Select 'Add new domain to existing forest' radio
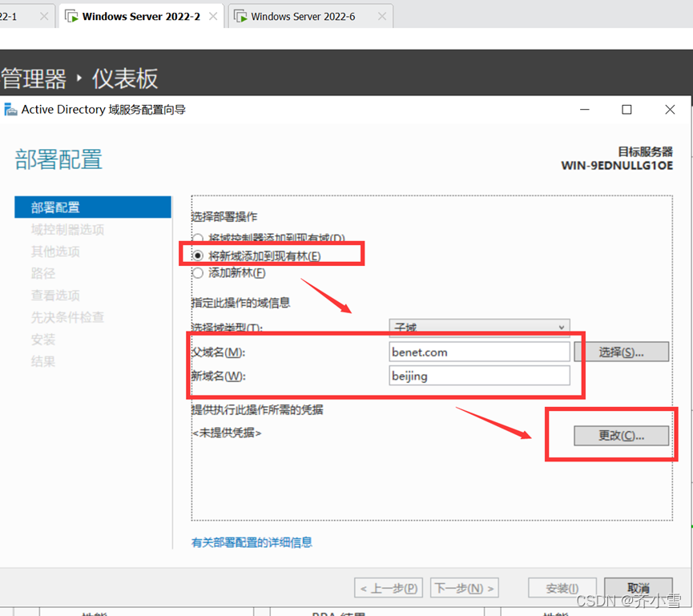The image size is (693, 616). [x=198, y=256]
